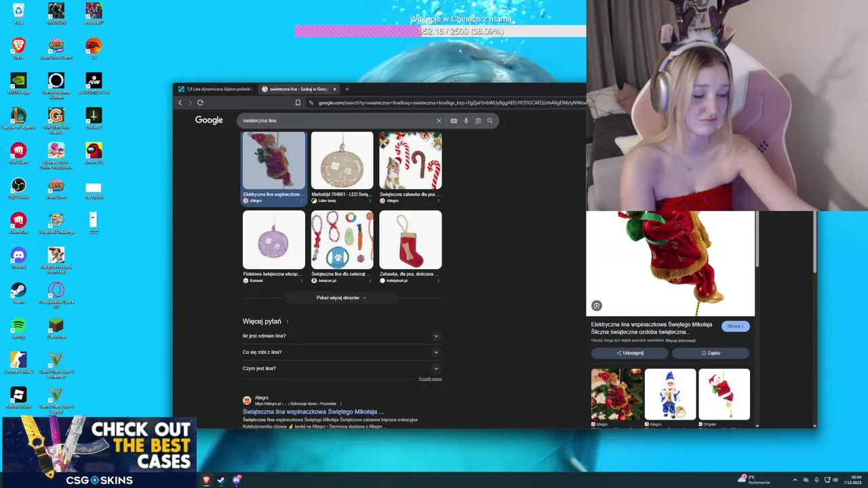Image resolution: width=868 pixels, height=488 pixels.
Task: Open more options for Lider lamp result
Action: click(370, 201)
